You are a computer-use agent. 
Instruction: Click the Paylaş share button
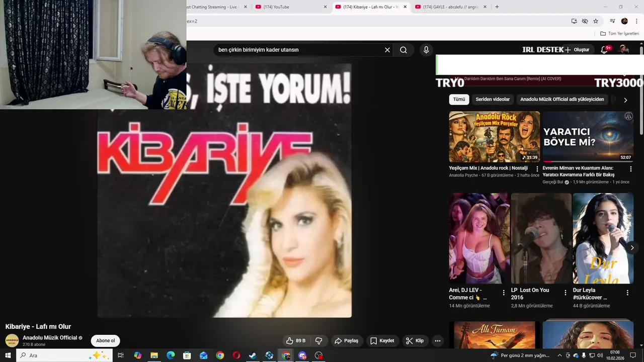click(347, 340)
